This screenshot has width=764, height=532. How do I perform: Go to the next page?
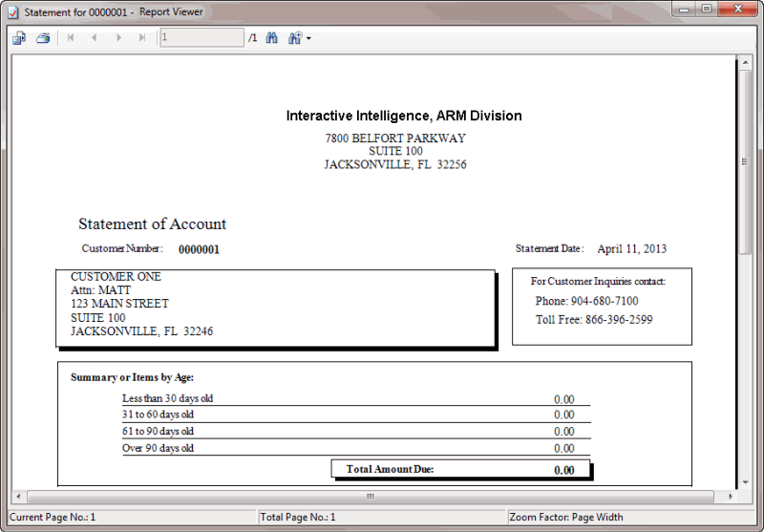point(118,38)
